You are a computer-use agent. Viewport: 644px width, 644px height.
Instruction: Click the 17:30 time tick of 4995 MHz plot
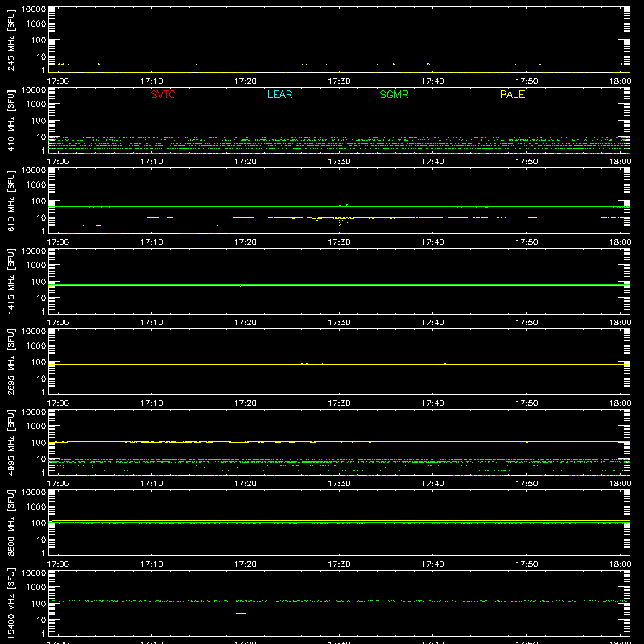[339, 484]
